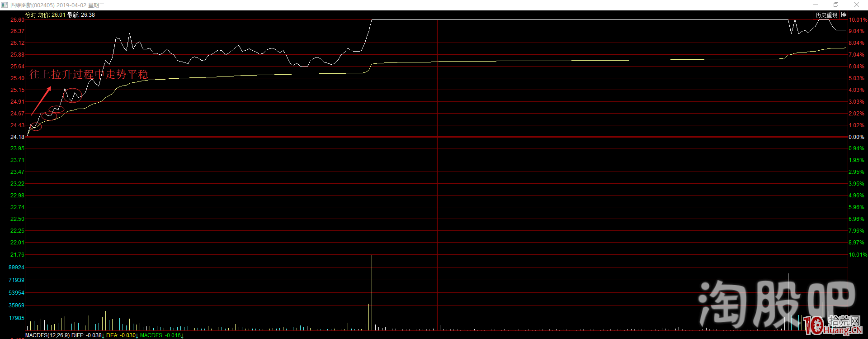
Task: Click the 53954 volume axis label
Action: pyautogui.click(x=17, y=293)
